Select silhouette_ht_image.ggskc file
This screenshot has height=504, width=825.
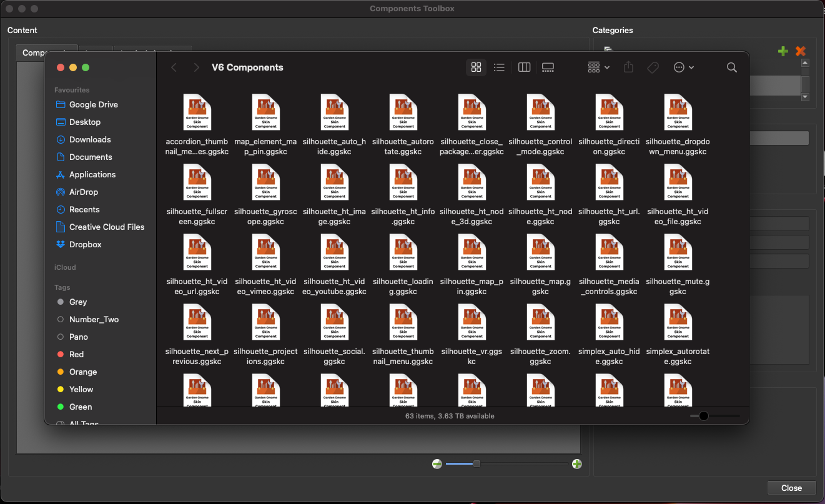[x=334, y=195]
